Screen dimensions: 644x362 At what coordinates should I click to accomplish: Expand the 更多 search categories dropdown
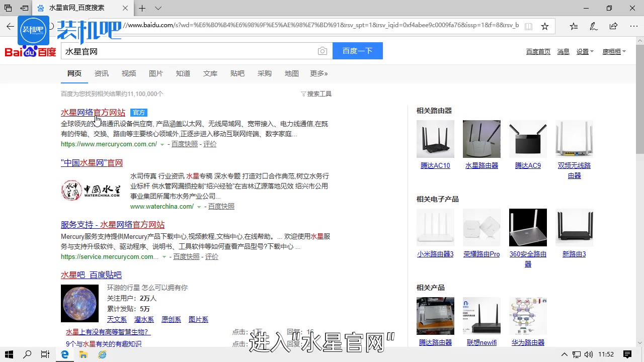pyautogui.click(x=318, y=73)
